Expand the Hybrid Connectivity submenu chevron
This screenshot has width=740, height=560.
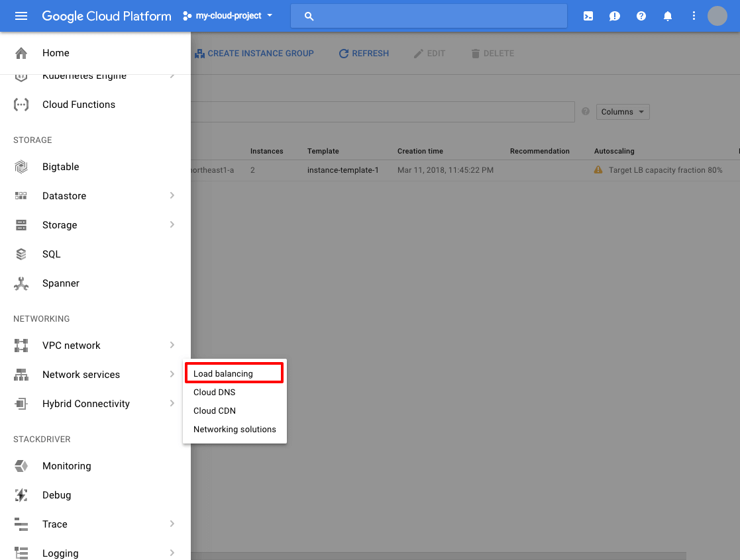pyautogui.click(x=172, y=404)
